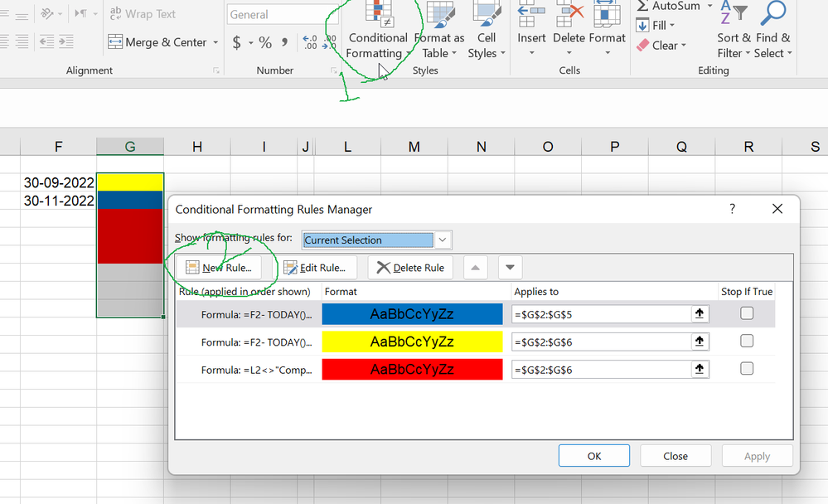
Task: Open Conditional Formatting menu
Action: click(378, 31)
